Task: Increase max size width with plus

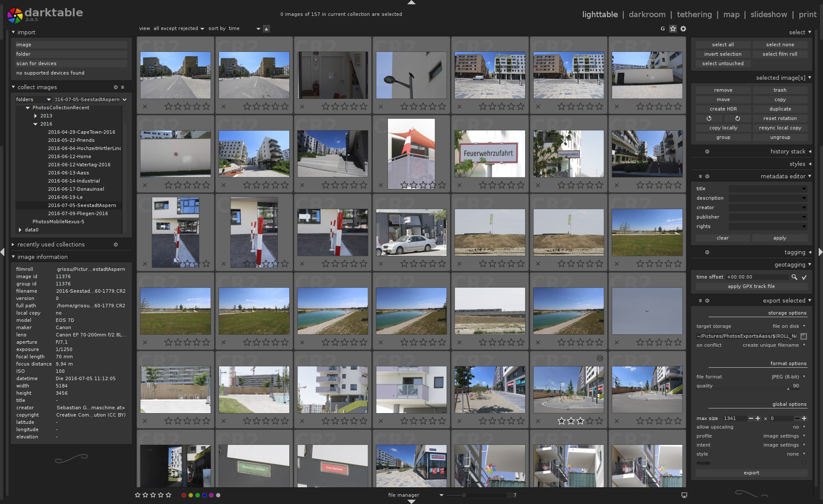Action: point(758,419)
